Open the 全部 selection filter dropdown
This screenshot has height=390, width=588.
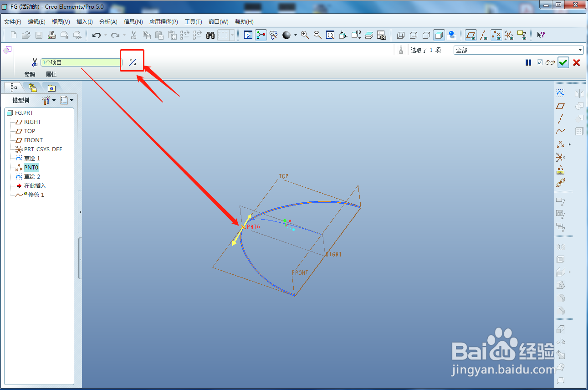coord(518,50)
